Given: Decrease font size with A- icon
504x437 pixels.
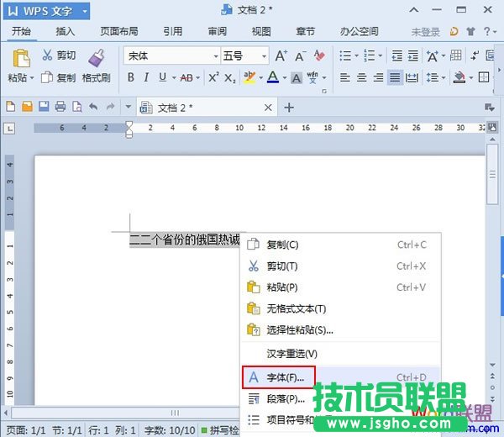Looking at the screenshot, I should coord(300,56).
